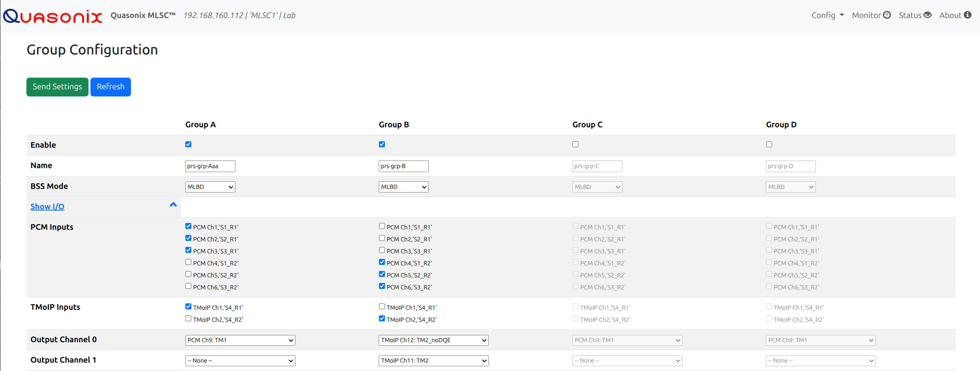This screenshot has width=980, height=371.
Task: Open Group C BSS Mode dropdown
Action: [597, 187]
